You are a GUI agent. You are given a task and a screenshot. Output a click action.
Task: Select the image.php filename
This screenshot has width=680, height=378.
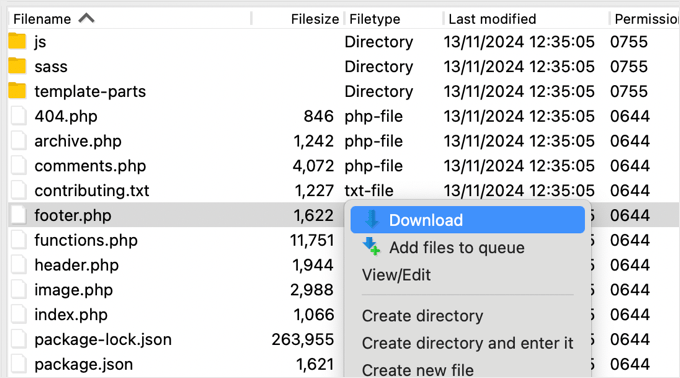(x=73, y=290)
